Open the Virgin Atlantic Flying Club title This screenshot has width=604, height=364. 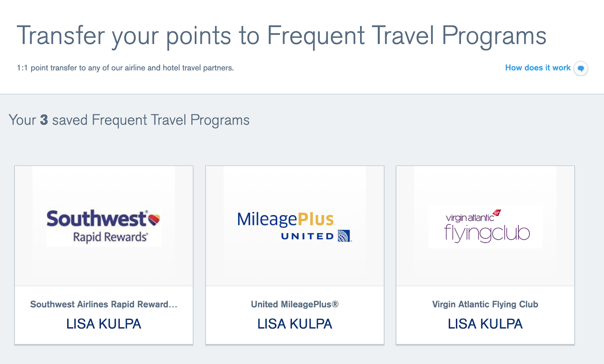click(x=485, y=304)
